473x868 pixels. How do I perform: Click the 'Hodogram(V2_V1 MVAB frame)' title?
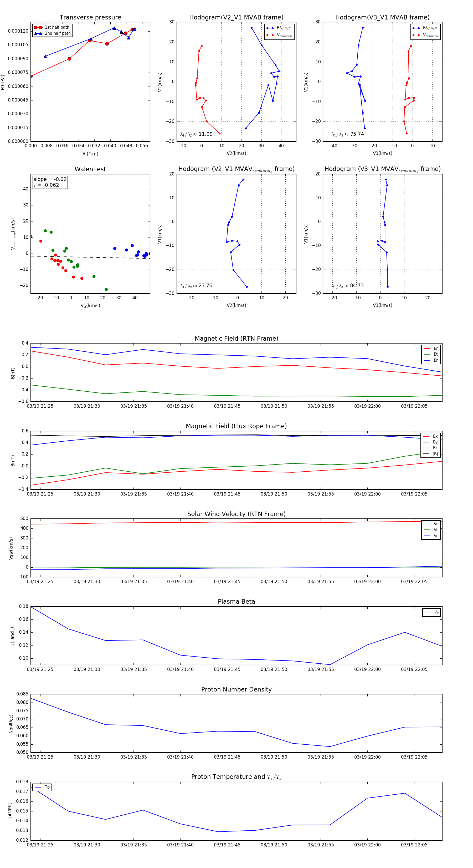pyautogui.click(x=236, y=18)
